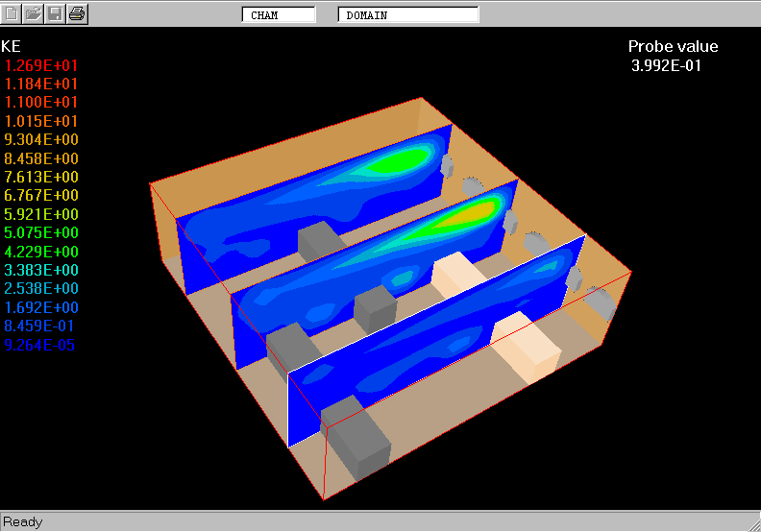Image resolution: width=761 pixels, height=532 pixels.
Task: Click the CHAM text field
Action: (x=278, y=15)
